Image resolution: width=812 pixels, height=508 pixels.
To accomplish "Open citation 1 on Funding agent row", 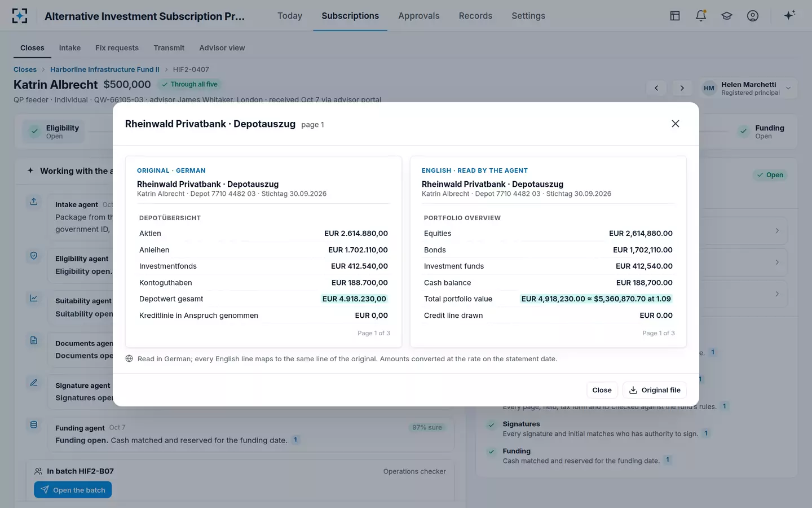I will coord(295,440).
